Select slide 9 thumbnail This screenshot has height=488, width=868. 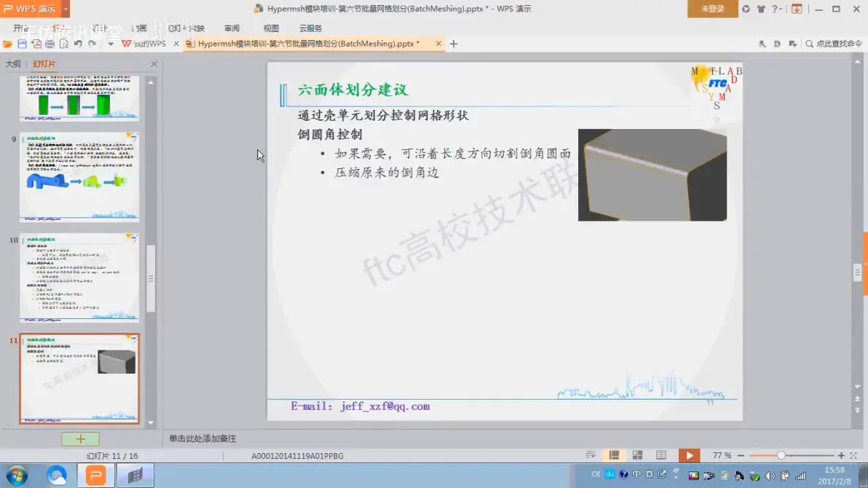[x=79, y=177]
